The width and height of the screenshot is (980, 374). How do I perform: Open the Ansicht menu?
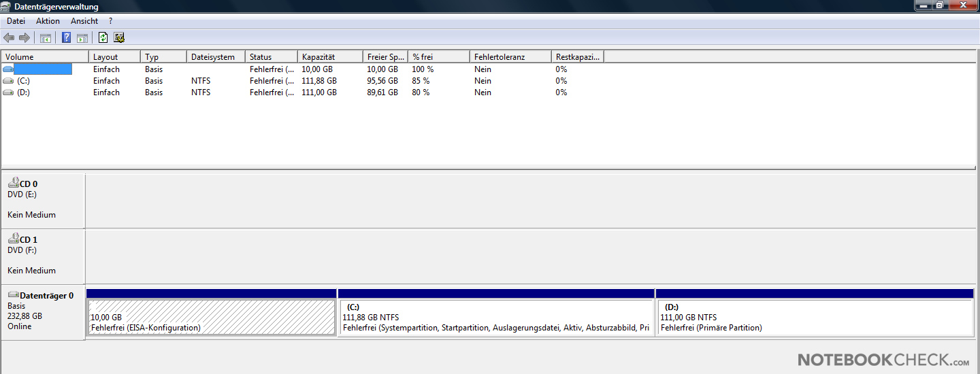point(84,21)
